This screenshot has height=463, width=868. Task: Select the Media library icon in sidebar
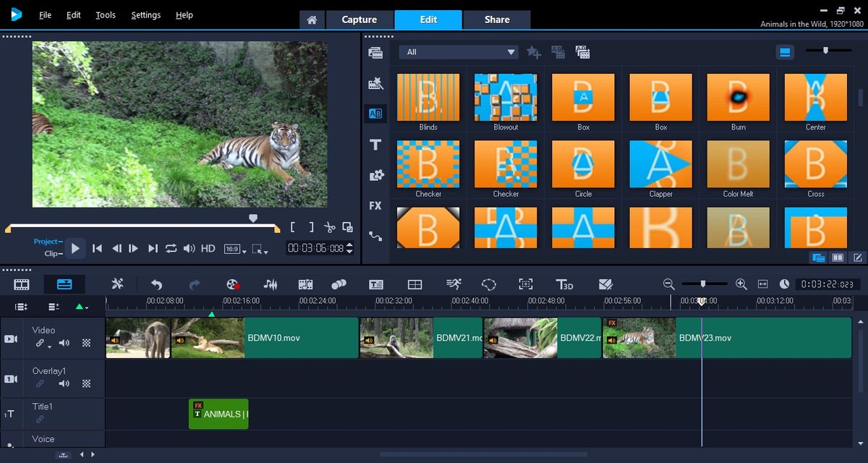[375, 52]
